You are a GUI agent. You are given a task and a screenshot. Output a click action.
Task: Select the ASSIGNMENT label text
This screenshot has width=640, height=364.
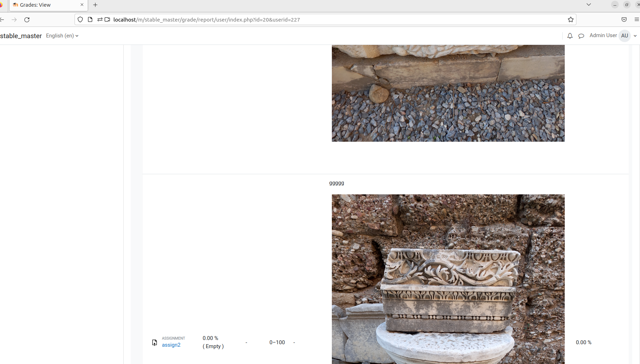174,338
